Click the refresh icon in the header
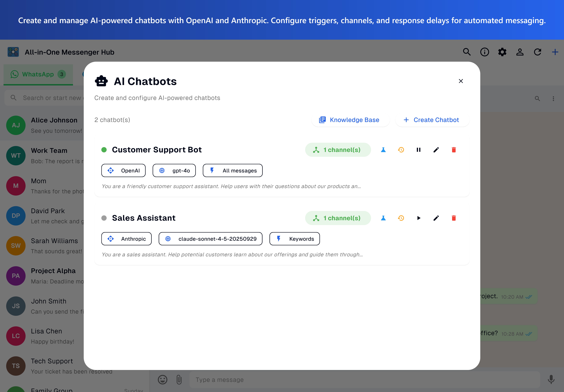The width and height of the screenshot is (564, 392). coord(538,52)
